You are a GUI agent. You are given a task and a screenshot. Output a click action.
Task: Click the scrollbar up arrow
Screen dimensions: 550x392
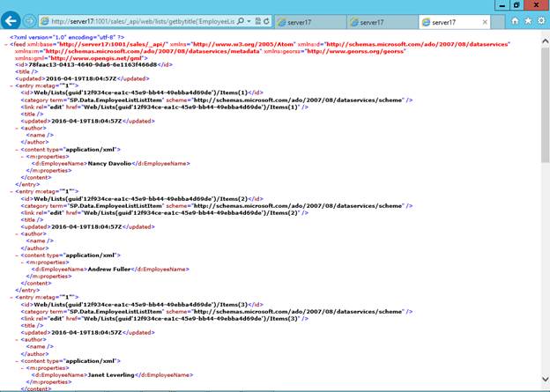[x=545, y=41]
